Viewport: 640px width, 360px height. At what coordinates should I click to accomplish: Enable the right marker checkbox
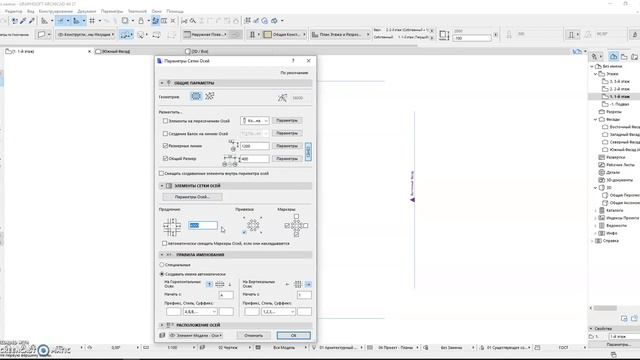click(306, 225)
